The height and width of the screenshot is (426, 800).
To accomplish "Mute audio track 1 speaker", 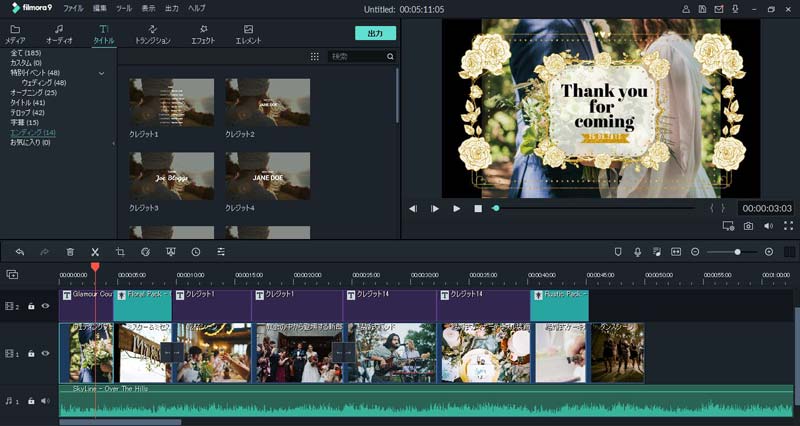I will point(45,401).
